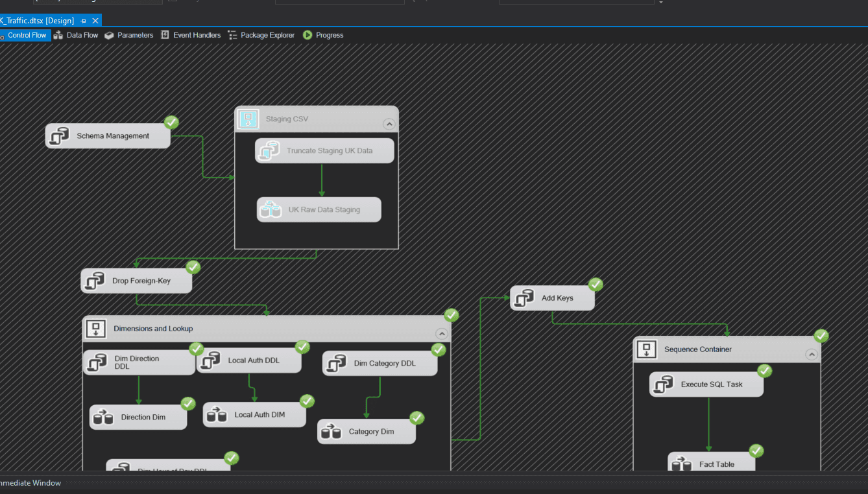868x494 pixels.
Task: Click the UK Raw Data Staging icon
Action: [271, 209]
